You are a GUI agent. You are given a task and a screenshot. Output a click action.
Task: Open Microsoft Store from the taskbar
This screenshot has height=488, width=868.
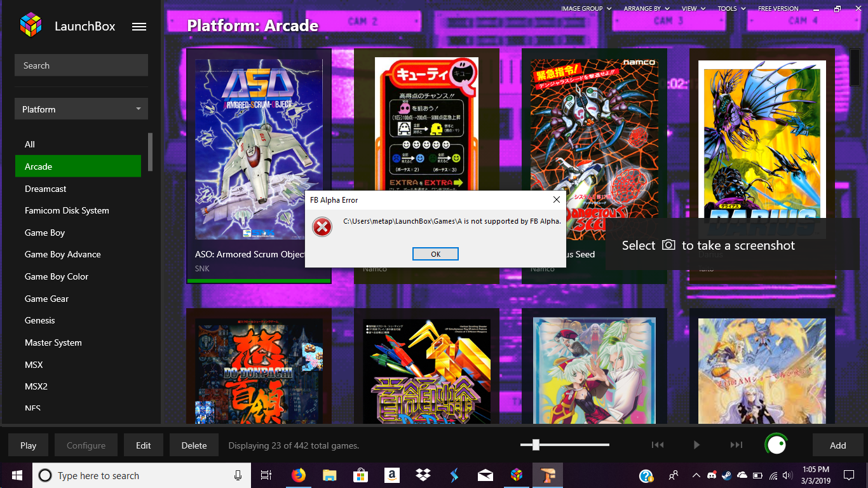360,475
